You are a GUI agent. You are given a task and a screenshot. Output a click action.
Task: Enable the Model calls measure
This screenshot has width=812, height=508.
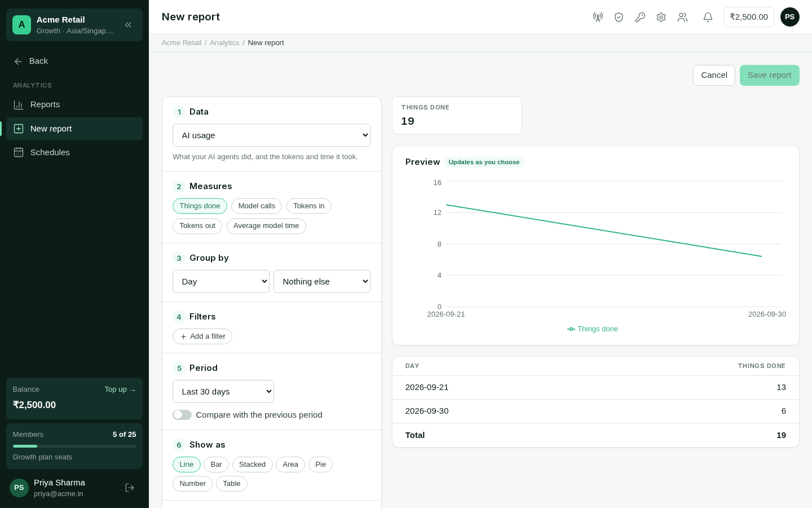coord(257,206)
